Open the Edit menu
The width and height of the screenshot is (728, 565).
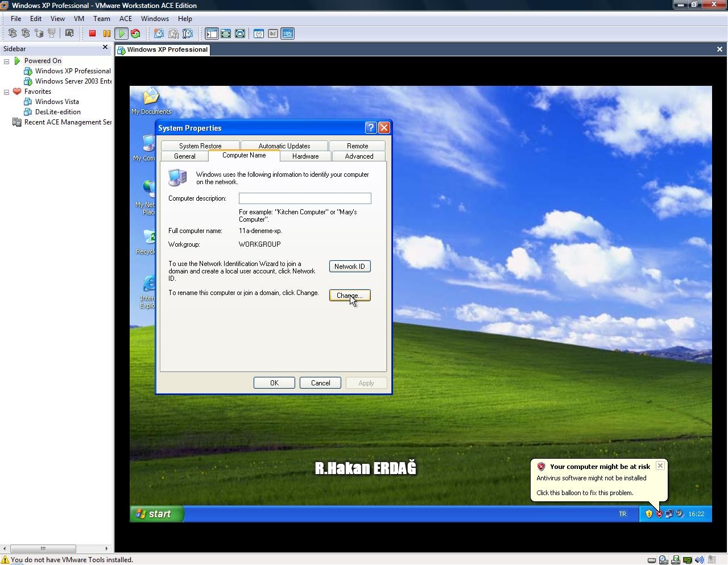pyautogui.click(x=36, y=19)
